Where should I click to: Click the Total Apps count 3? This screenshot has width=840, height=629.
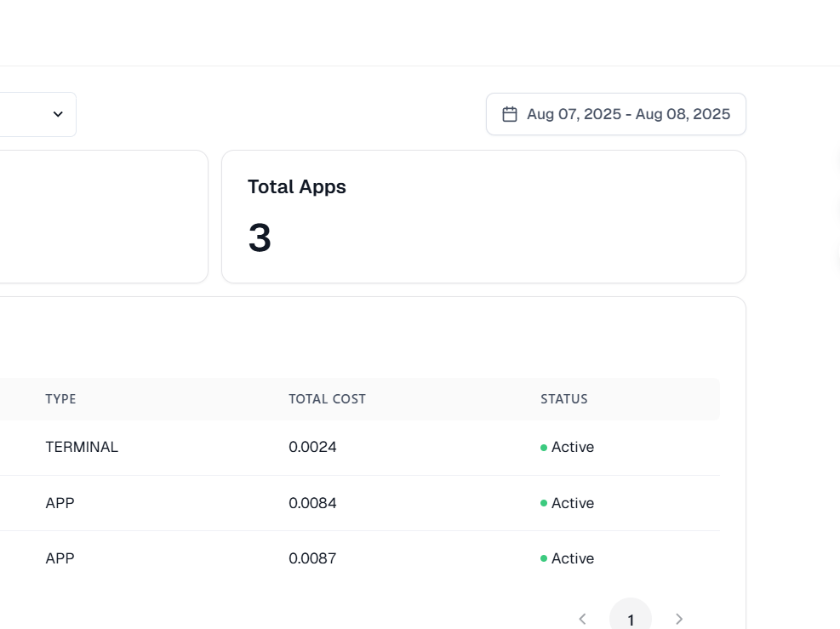(x=260, y=237)
